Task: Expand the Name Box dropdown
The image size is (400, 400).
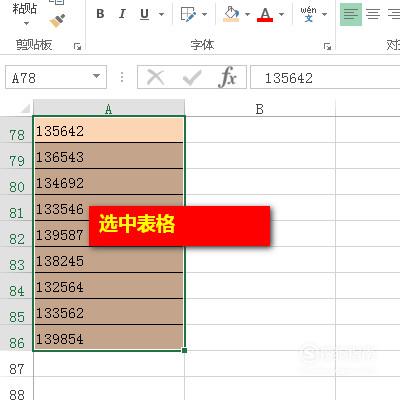Action: point(96,77)
